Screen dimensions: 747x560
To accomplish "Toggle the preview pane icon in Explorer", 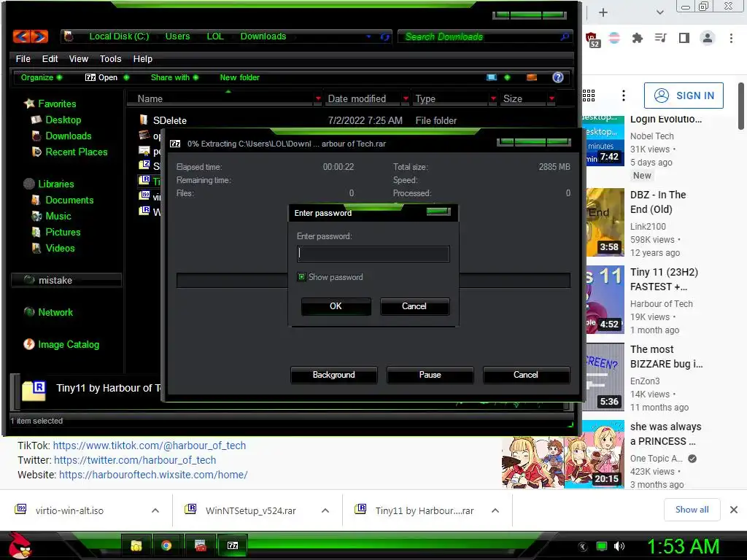I will point(532,77).
